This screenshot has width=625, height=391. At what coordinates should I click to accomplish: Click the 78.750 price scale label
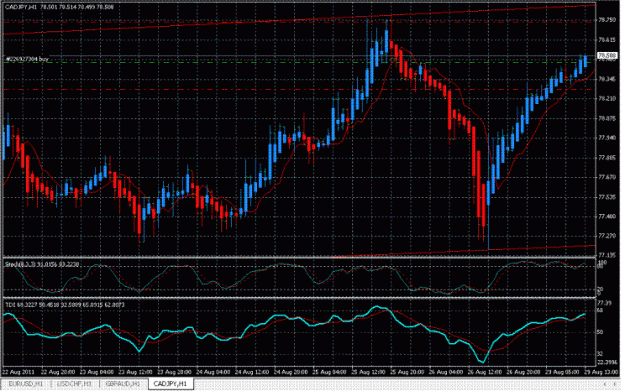(607, 20)
